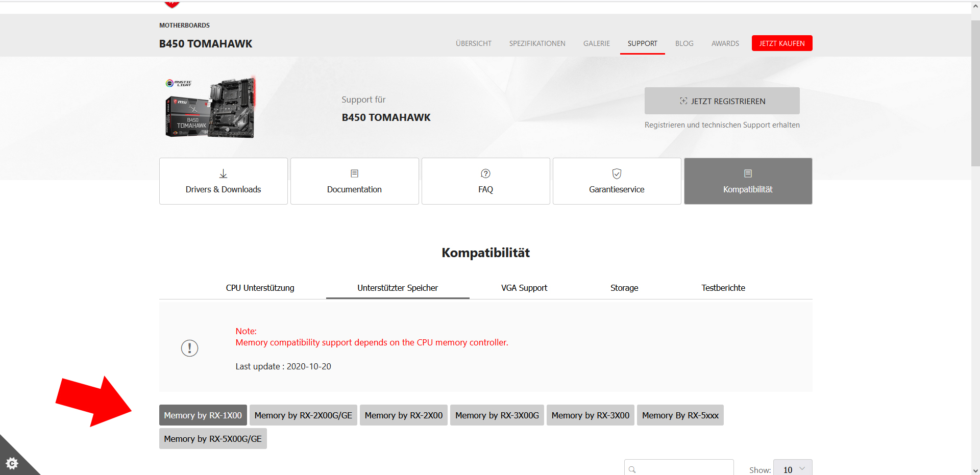Select Memory by RX-3X00 filter
This screenshot has width=980, height=475.
click(x=591, y=415)
